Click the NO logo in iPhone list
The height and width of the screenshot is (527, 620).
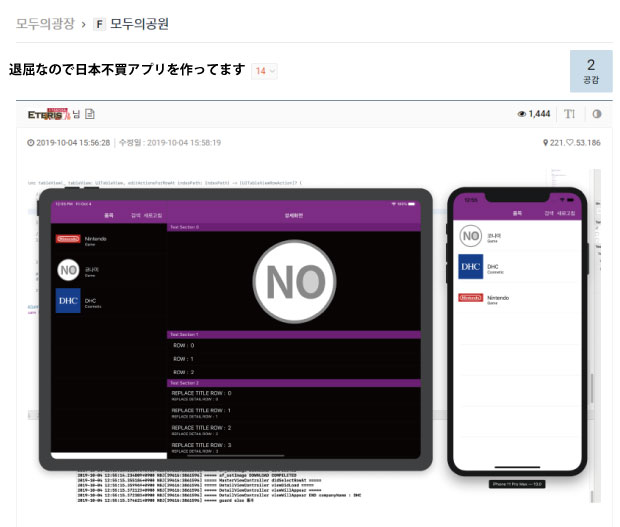point(470,237)
